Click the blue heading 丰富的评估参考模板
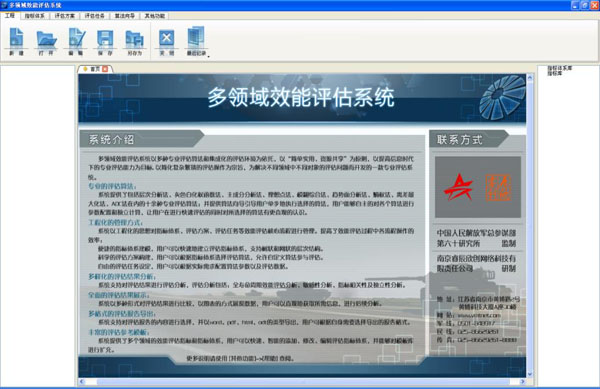600x389 pixels. [x=119, y=332]
